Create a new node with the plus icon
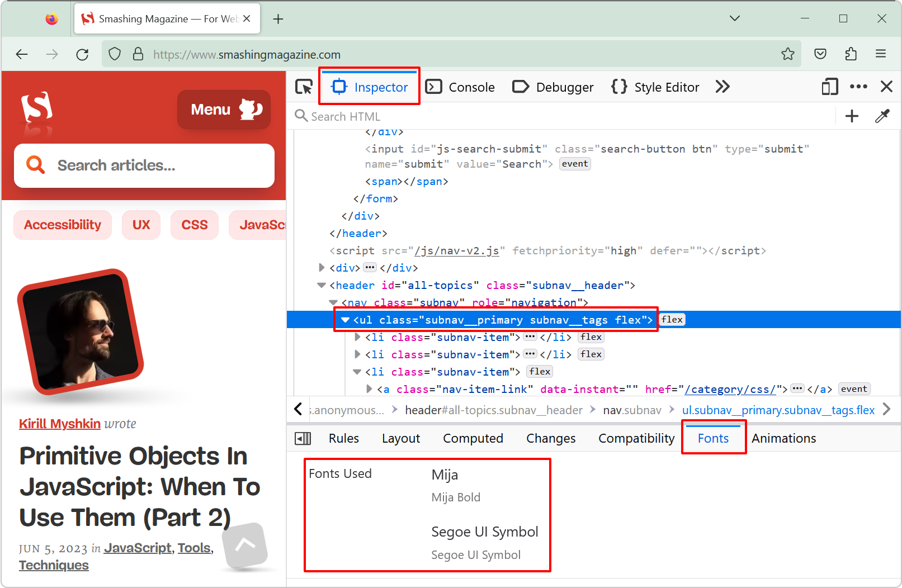The width and height of the screenshot is (902, 588). pyautogui.click(x=852, y=116)
